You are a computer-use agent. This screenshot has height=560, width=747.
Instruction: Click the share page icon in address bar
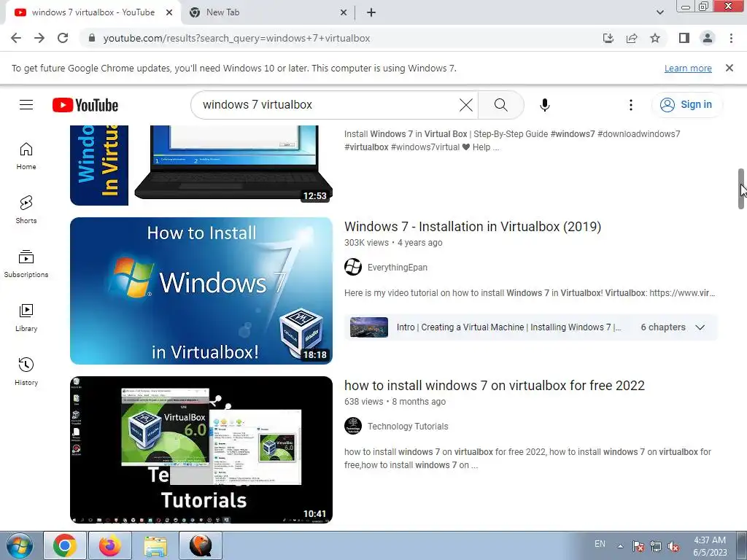632,38
